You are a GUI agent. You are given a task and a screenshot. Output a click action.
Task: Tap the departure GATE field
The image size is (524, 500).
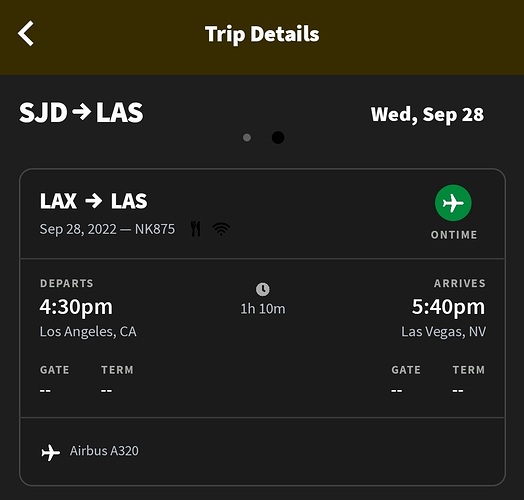(54, 380)
